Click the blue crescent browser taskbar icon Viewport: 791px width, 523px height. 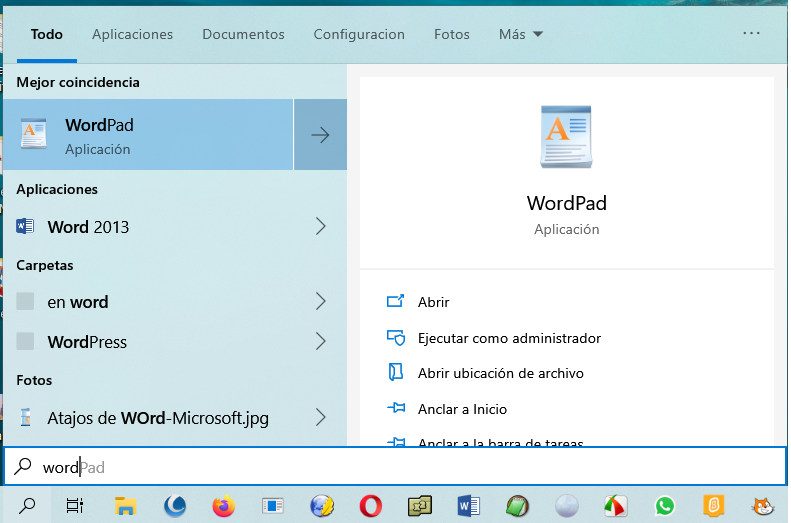pos(175,506)
